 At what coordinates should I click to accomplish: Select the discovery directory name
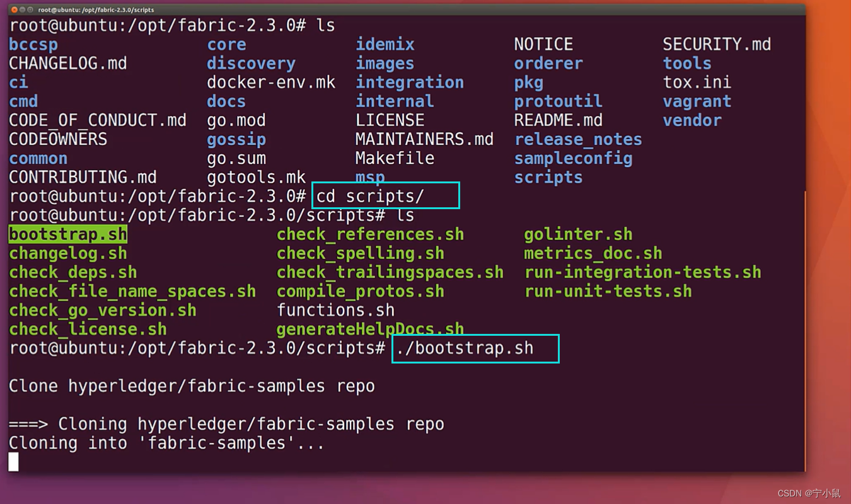pos(251,64)
